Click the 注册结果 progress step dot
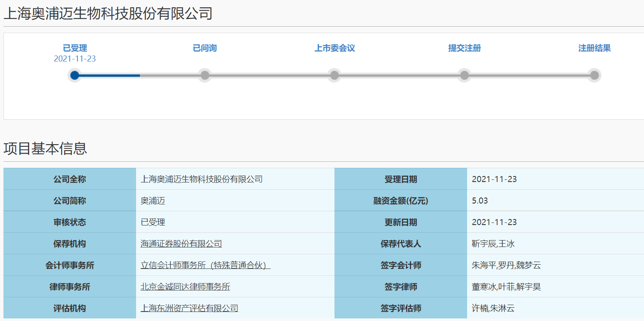 point(594,75)
